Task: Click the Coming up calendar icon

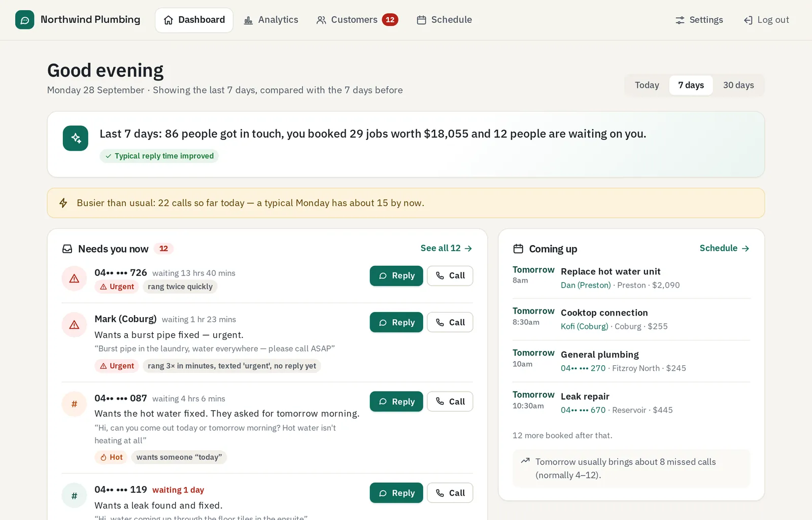Action: [x=518, y=249]
